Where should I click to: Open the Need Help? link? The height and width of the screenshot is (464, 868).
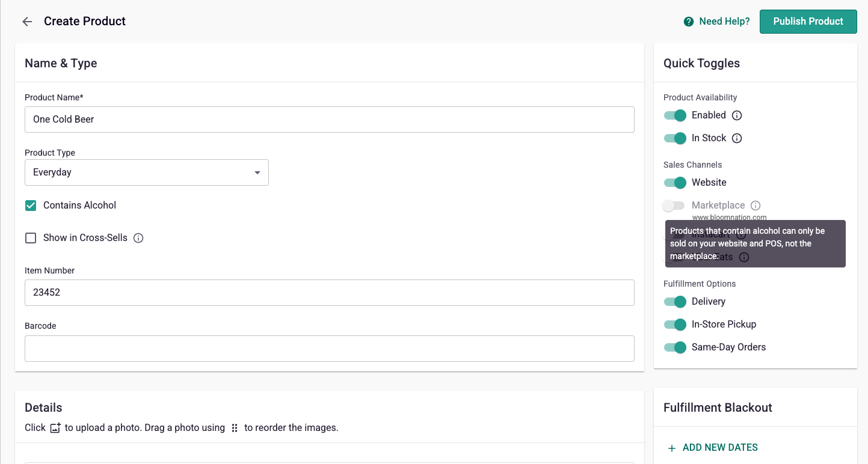click(x=724, y=22)
